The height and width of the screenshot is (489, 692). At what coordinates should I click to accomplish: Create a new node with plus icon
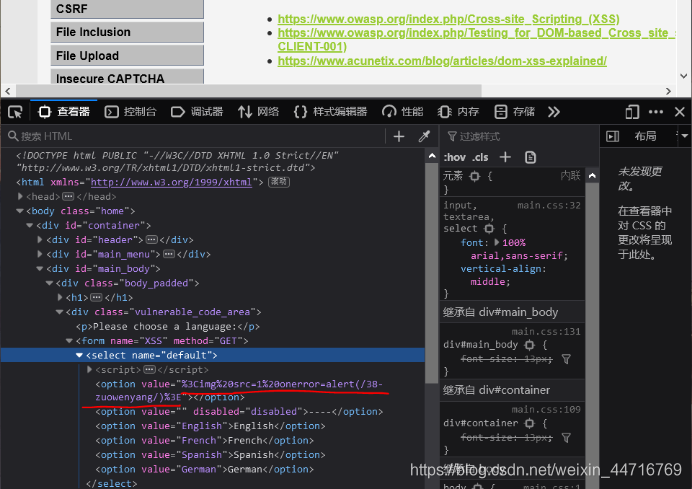pos(399,136)
